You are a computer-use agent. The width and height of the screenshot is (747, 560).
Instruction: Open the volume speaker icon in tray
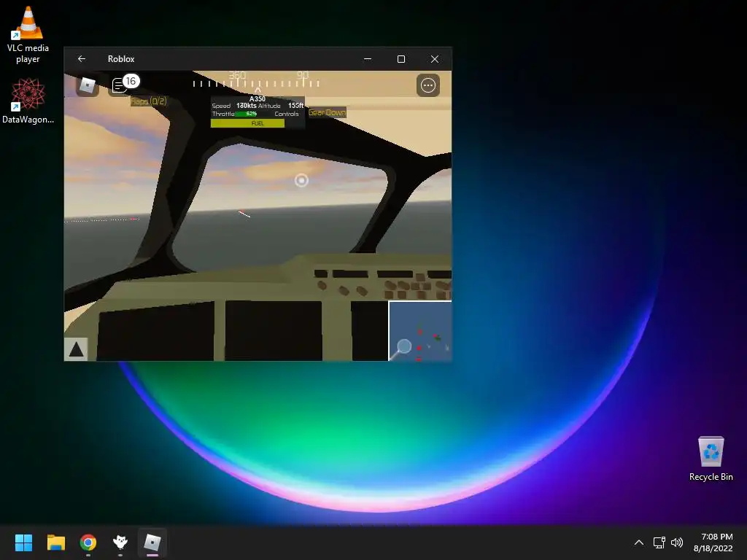[x=676, y=542]
